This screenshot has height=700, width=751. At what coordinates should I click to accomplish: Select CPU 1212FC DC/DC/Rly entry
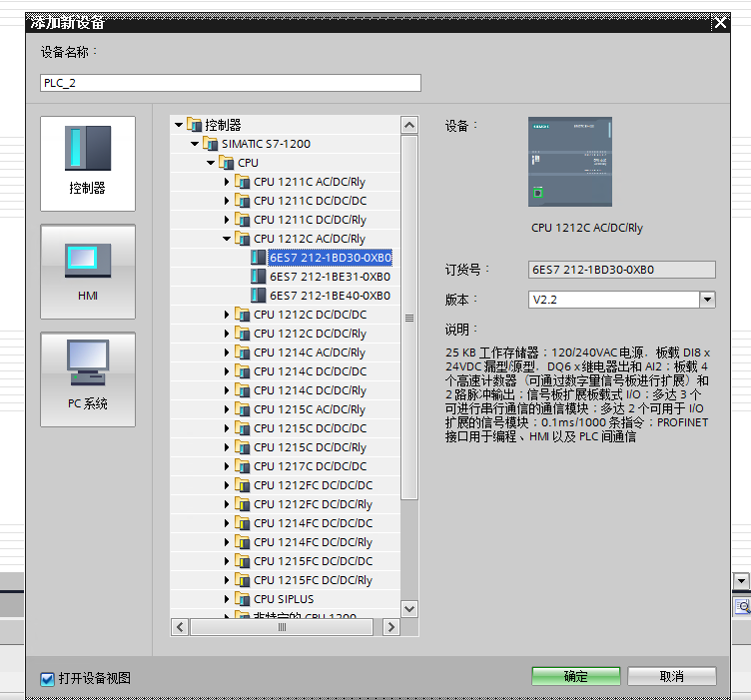[x=313, y=504]
